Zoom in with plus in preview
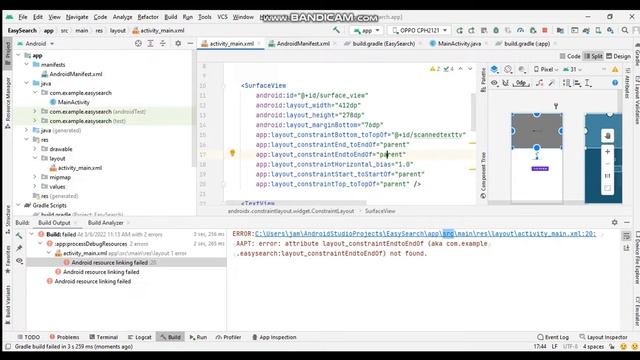The width and height of the screenshot is (640, 360). tap(607, 151)
